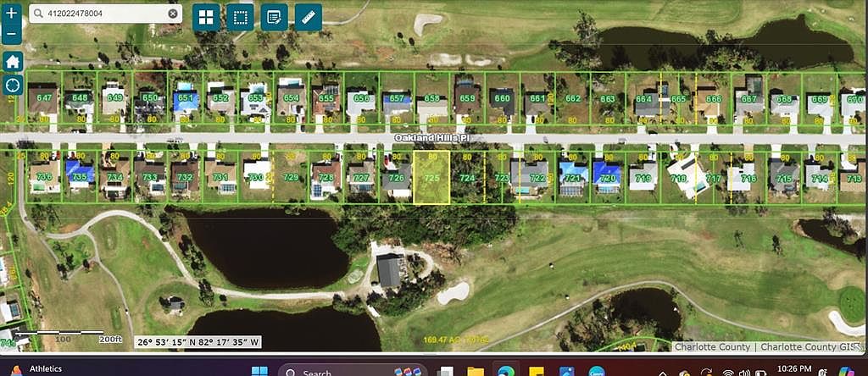Click the locate my position button
The width and height of the screenshot is (868, 376).
pos(12,86)
